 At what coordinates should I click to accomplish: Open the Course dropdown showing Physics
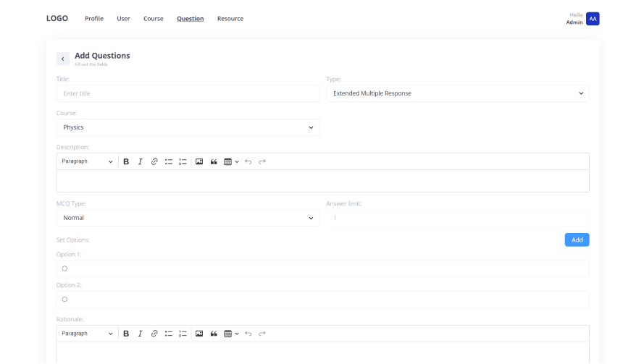pyautogui.click(x=188, y=127)
